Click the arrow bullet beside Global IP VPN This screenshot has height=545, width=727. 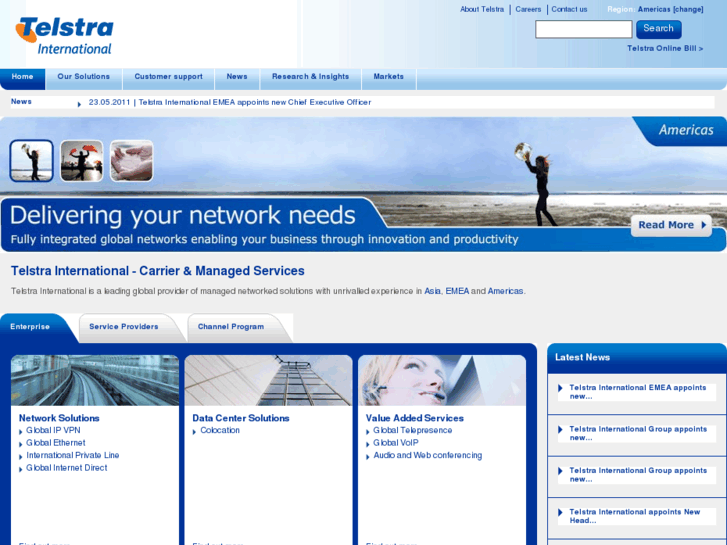(x=20, y=432)
